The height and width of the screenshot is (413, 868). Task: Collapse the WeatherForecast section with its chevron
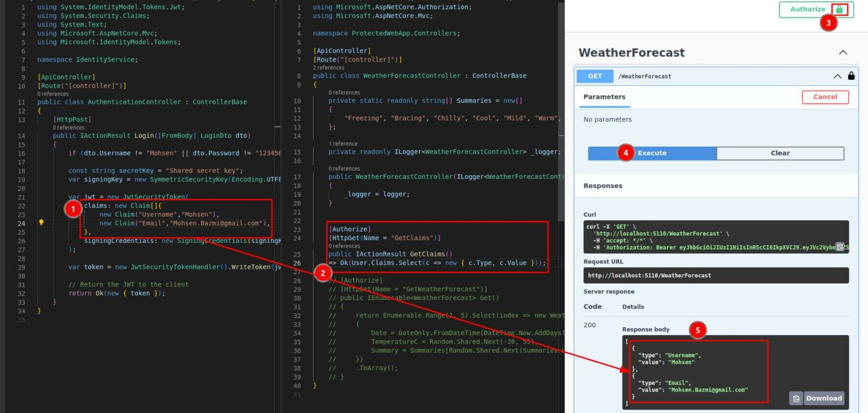(843, 51)
